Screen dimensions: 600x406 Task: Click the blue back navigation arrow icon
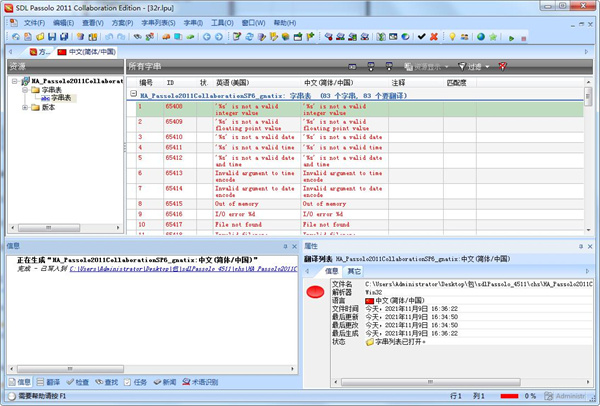tap(207, 37)
